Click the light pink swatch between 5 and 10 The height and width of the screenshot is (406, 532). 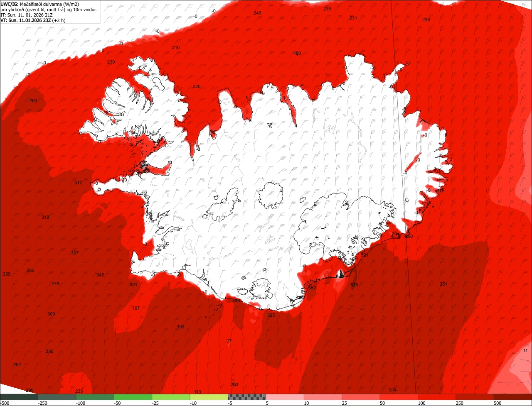tap(285, 397)
